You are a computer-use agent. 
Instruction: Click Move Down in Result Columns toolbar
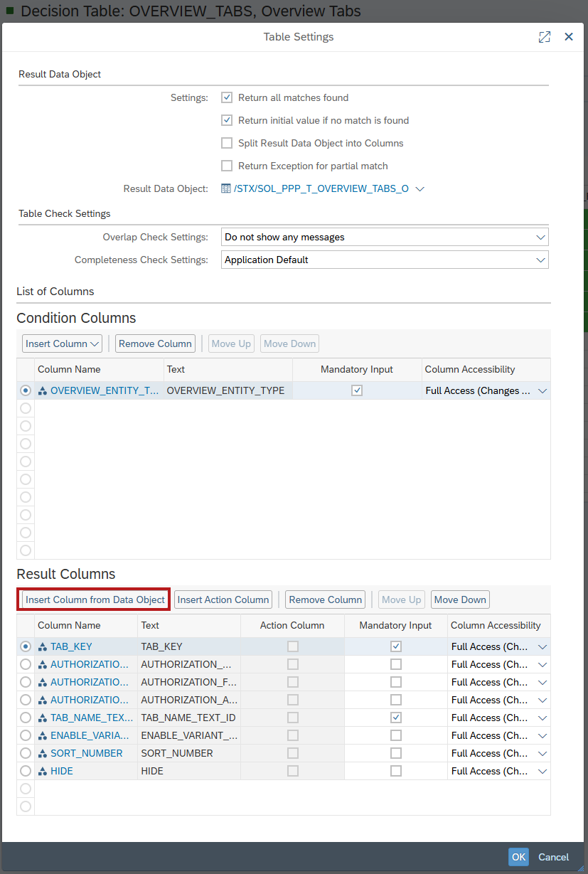pyautogui.click(x=460, y=599)
